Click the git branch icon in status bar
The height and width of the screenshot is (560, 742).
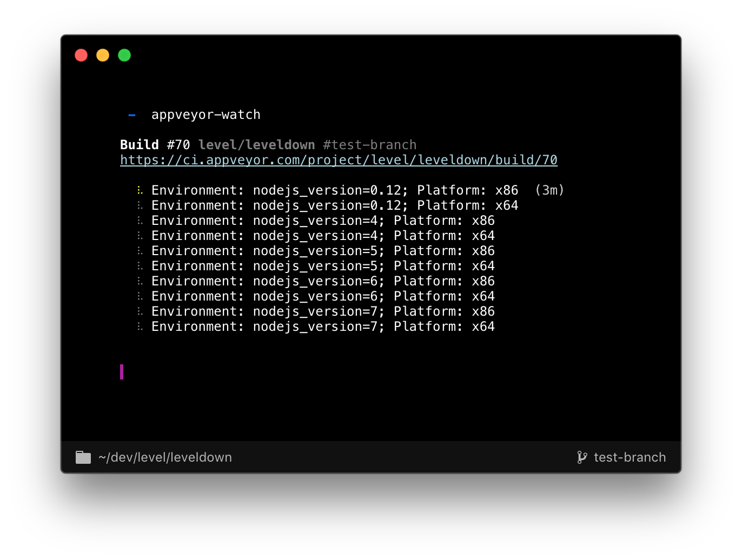(582, 457)
